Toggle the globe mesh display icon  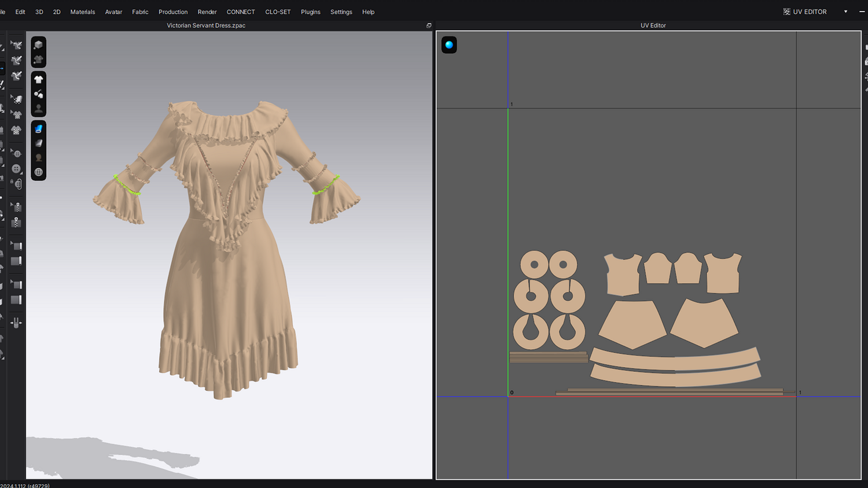coord(38,172)
